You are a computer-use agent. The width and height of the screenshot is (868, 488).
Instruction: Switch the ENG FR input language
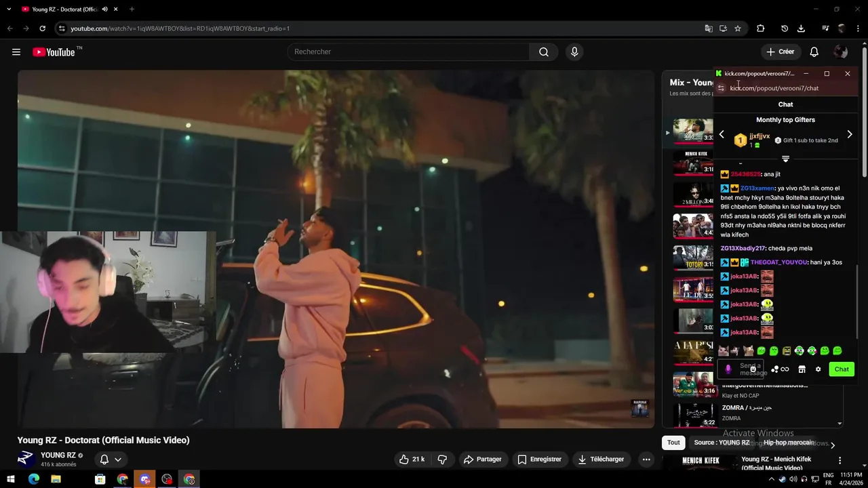pyautogui.click(x=829, y=479)
